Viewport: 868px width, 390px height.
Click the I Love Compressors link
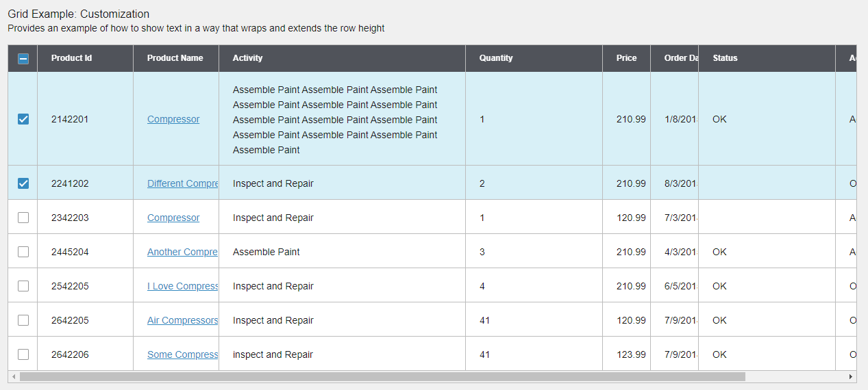coord(182,286)
